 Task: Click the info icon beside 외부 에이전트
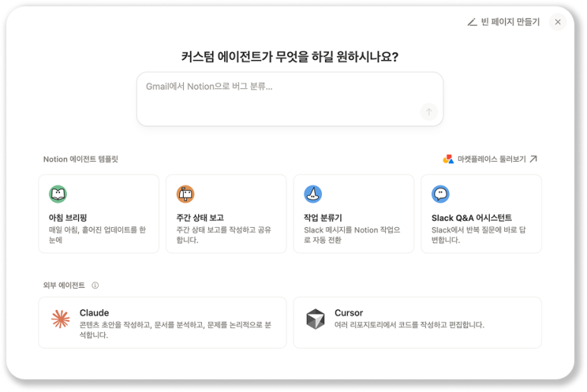click(x=95, y=286)
